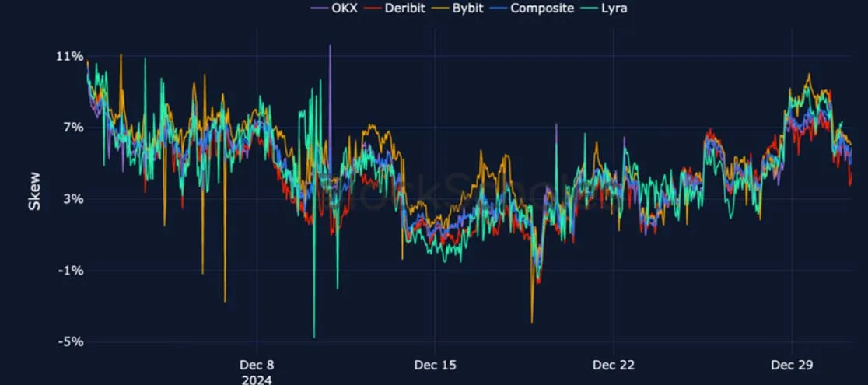Screen dimensions: 868x385
Task: Toggle the Lyra series in the legend
Action: click(604, 9)
